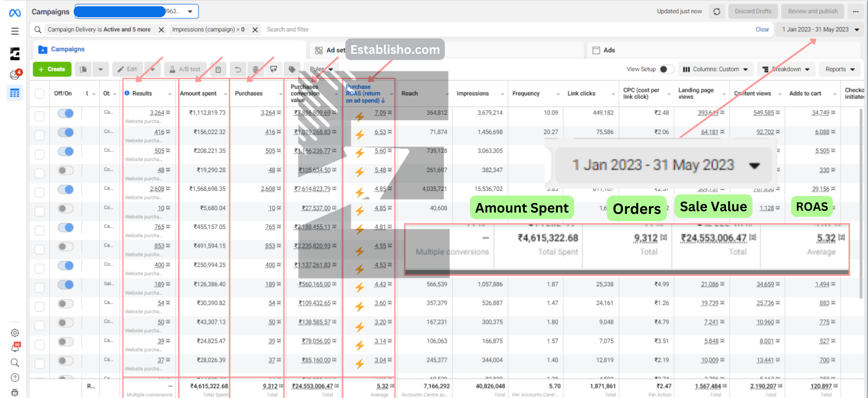Open the date range 1 Jan–31 May 2023 picker
Viewport: 868px width, 398px height.
[x=820, y=29]
